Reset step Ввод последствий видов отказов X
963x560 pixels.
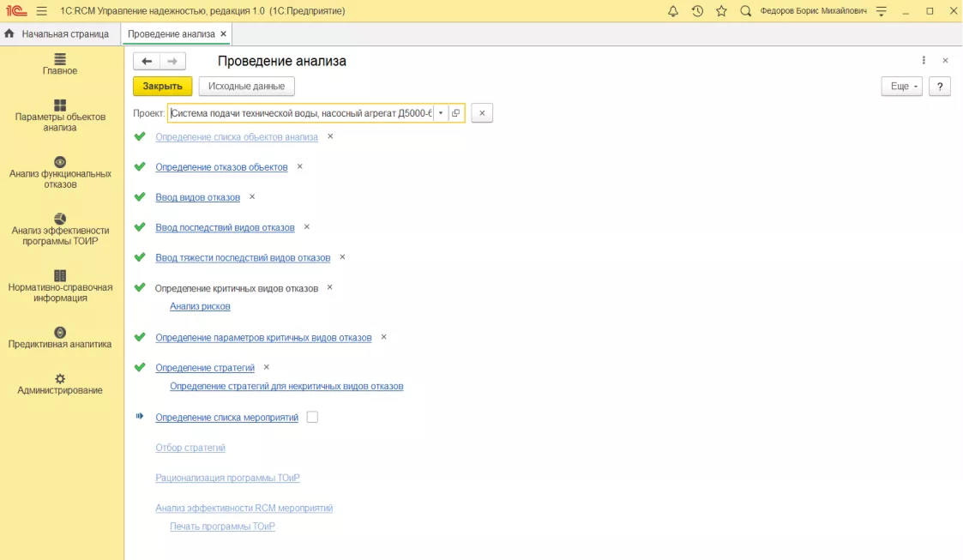pyautogui.click(x=306, y=226)
